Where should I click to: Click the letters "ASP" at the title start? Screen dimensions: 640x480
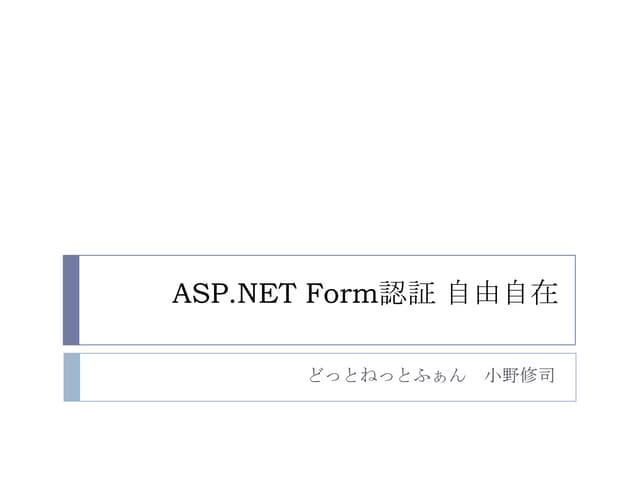[x=195, y=296]
